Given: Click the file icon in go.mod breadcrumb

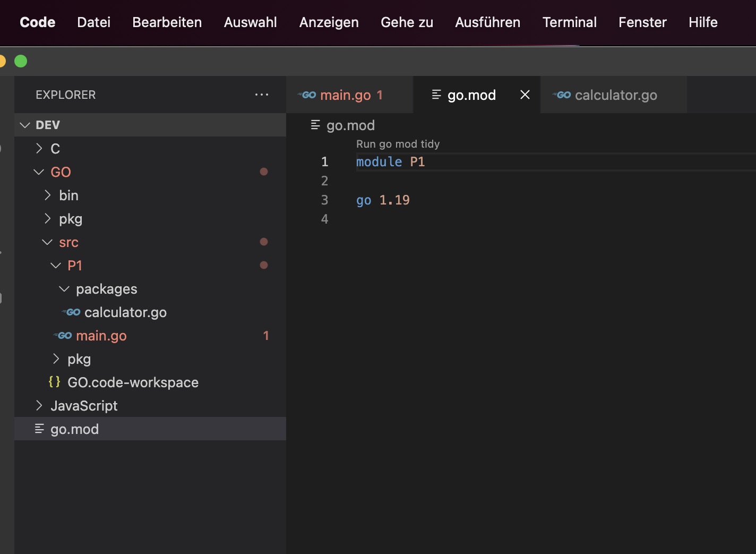Looking at the screenshot, I should pos(315,125).
